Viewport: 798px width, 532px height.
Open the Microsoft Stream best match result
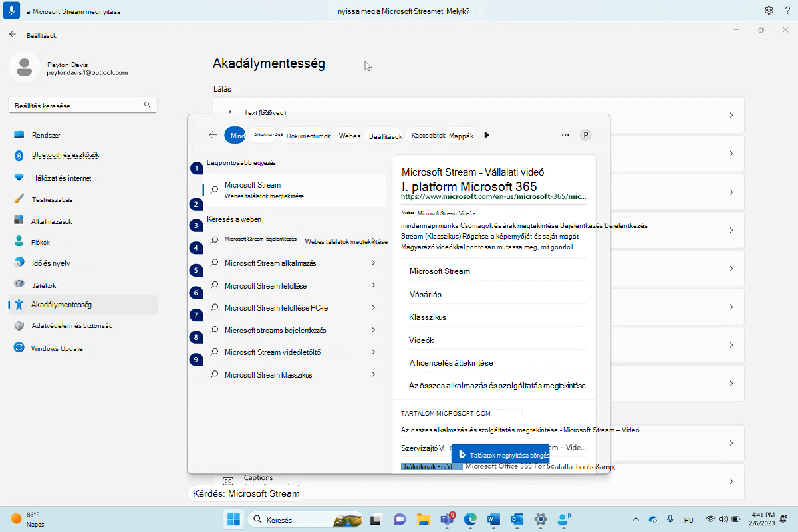point(294,190)
